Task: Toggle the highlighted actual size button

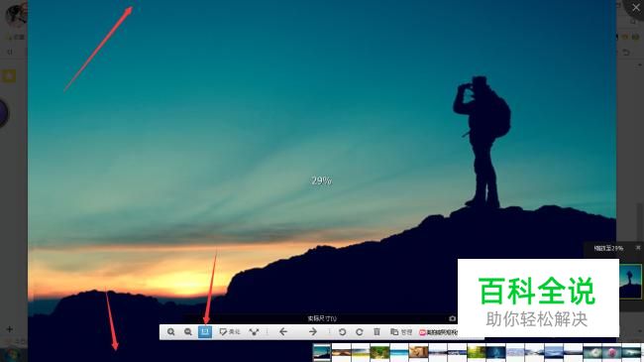Action: pyautogui.click(x=205, y=331)
